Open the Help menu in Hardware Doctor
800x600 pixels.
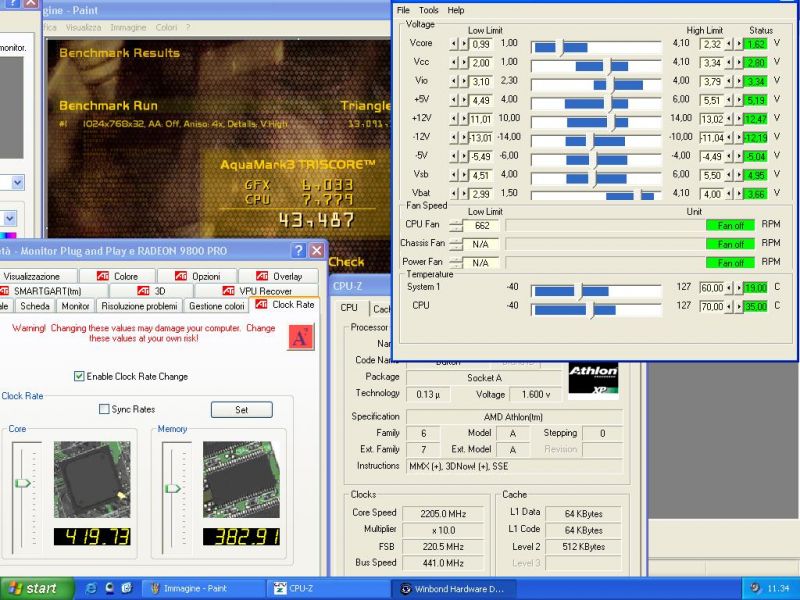point(456,10)
